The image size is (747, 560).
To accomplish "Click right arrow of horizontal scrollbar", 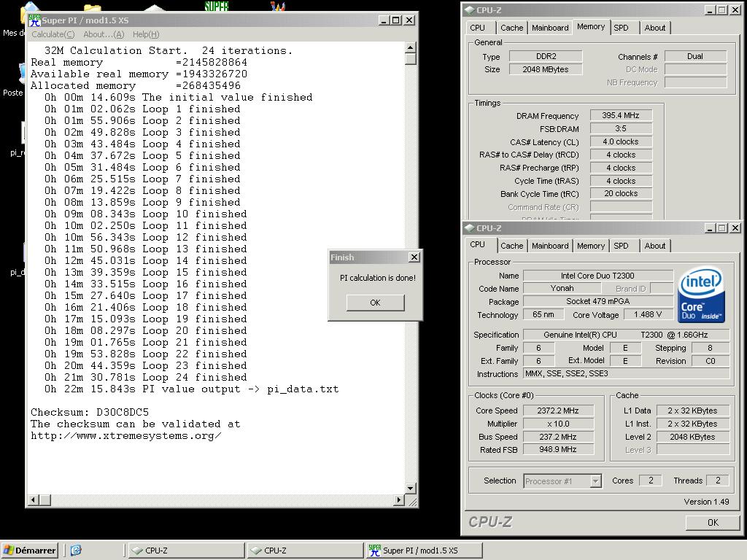I will tap(399, 500).
